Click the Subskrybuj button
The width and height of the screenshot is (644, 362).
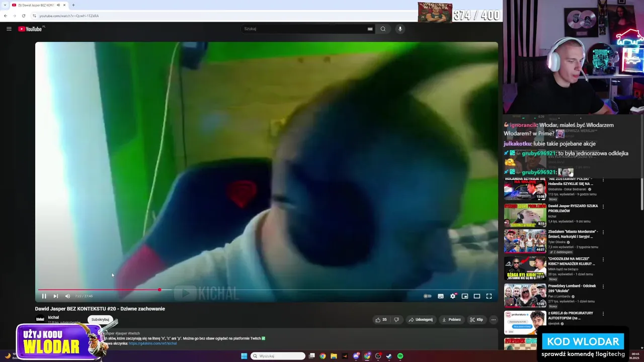tap(100, 319)
